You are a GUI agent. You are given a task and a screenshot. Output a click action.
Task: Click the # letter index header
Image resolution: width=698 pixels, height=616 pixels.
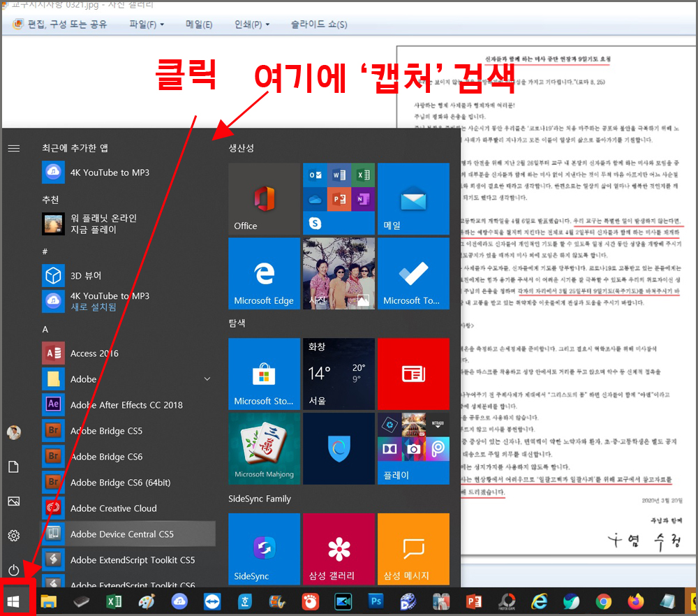45,251
